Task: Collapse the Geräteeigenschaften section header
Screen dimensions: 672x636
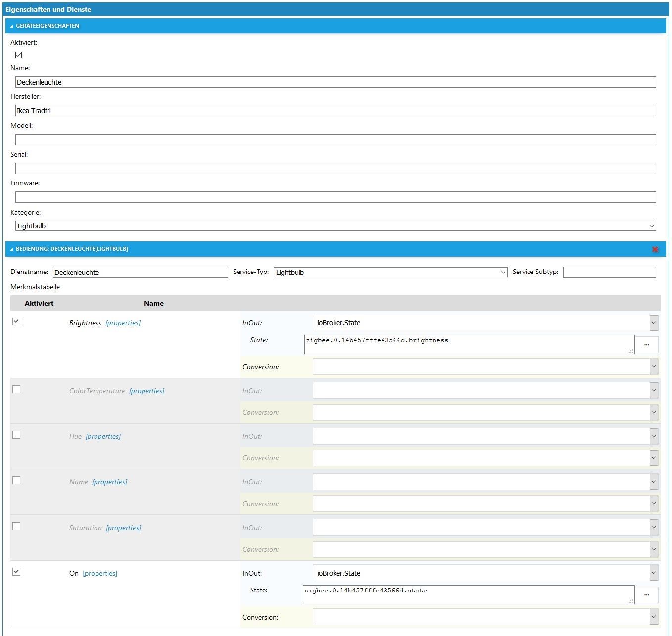Action: click(336, 26)
